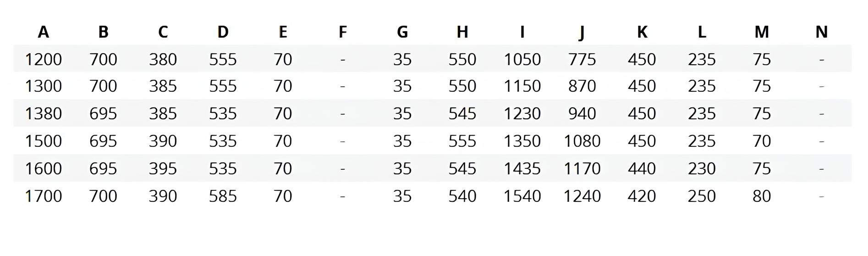The width and height of the screenshot is (868, 256).
Task: Select 250 in column L
Action: point(702,196)
